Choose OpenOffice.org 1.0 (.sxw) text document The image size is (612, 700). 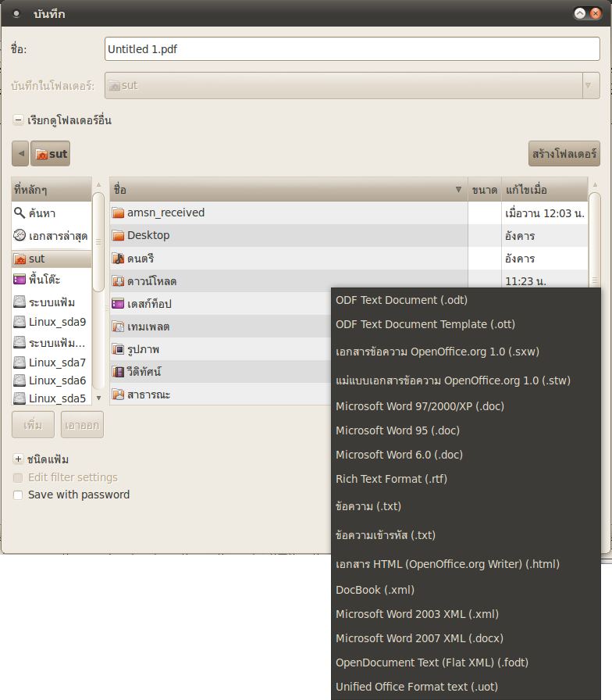(x=466, y=352)
